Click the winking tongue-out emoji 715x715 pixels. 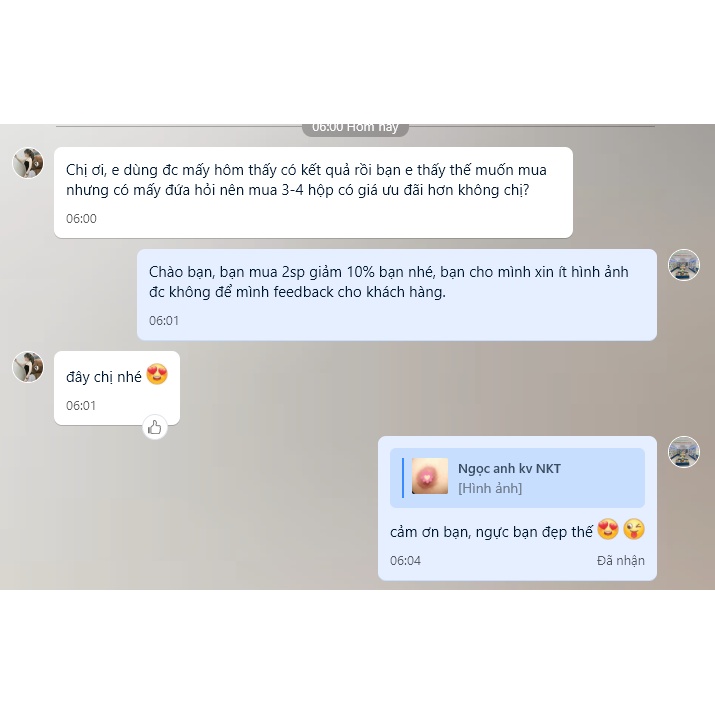[634, 529]
